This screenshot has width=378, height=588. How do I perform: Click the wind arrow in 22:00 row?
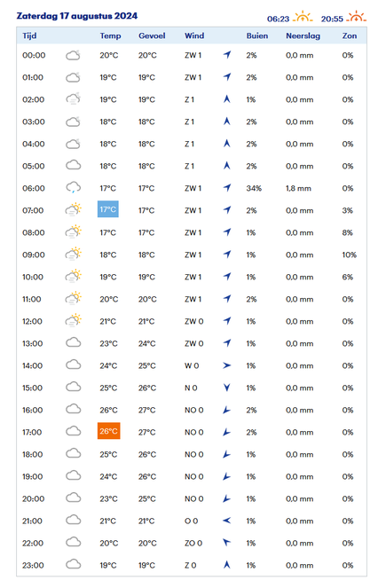point(227,542)
